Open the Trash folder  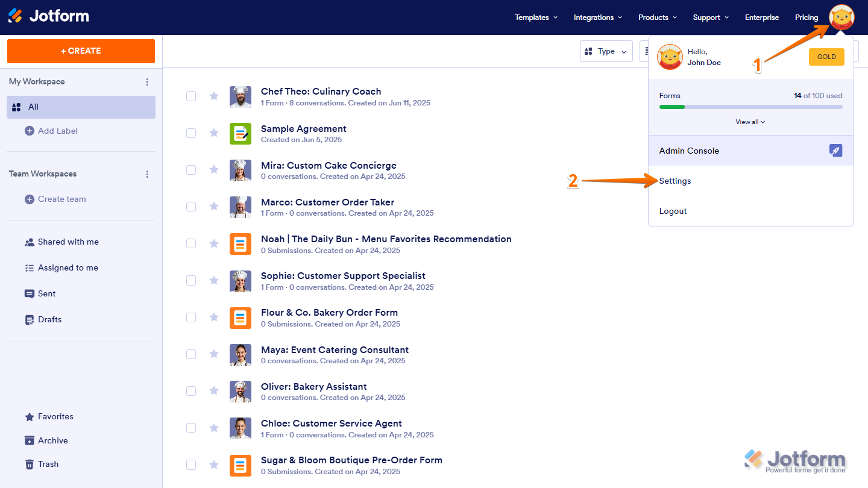point(47,464)
